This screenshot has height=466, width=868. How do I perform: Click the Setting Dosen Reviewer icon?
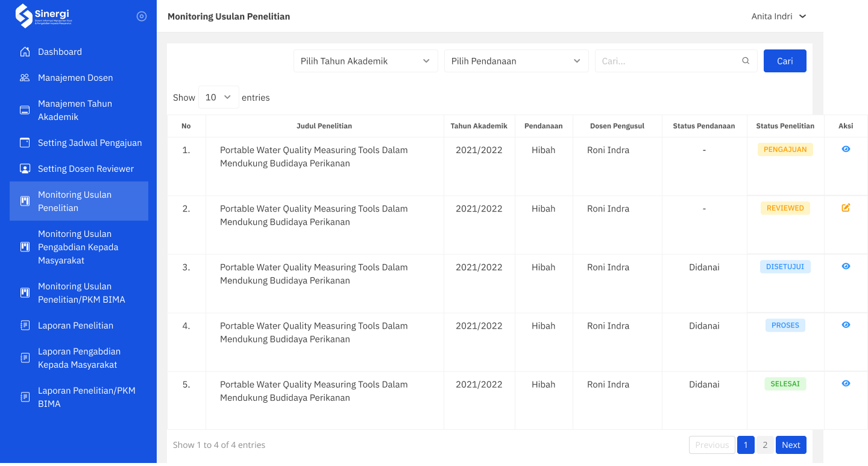coord(25,169)
